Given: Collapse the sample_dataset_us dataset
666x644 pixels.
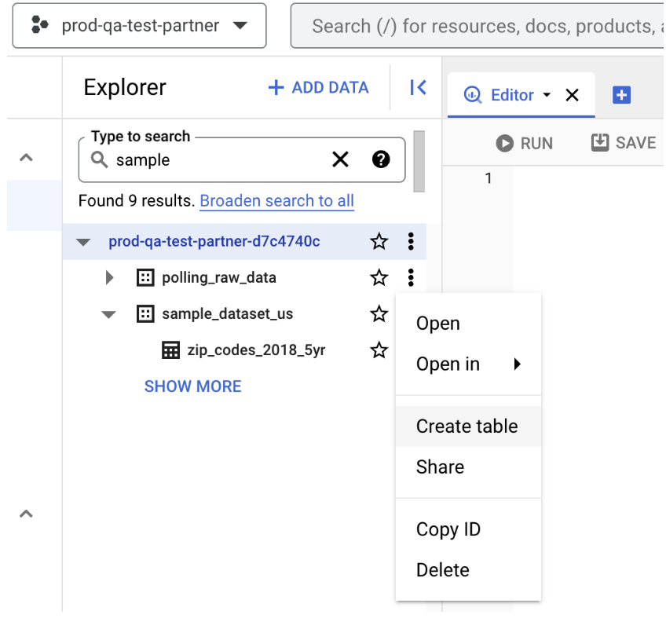Looking at the screenshot, I should pos(109,314).
